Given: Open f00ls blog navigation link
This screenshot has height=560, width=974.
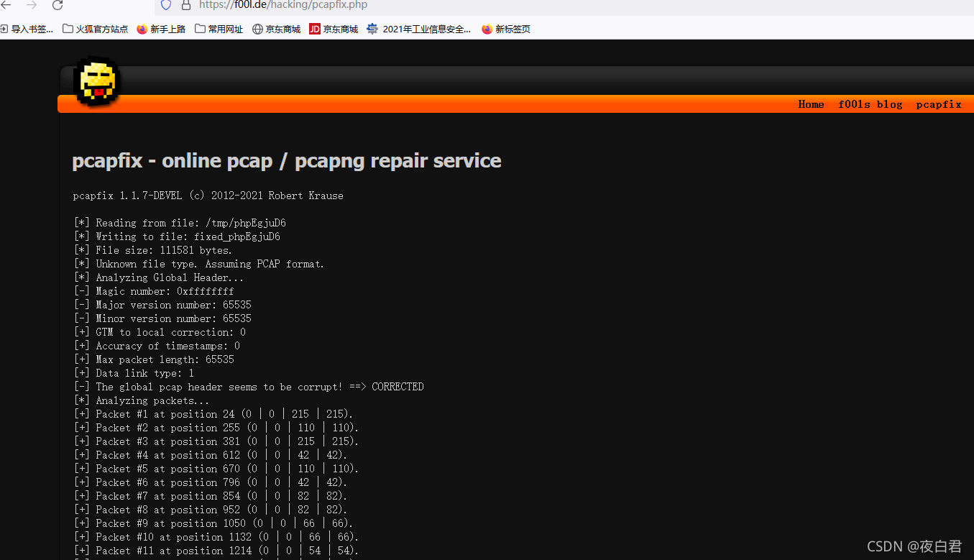Looking at the screenshot, I should (870, 104).
